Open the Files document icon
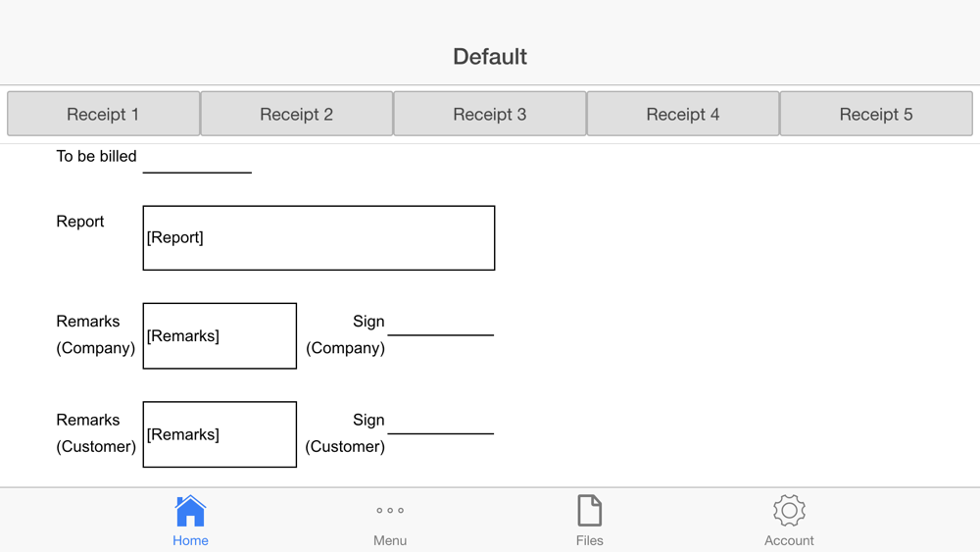The width and height of the screenshot is (980, 552). coord(589,511)
